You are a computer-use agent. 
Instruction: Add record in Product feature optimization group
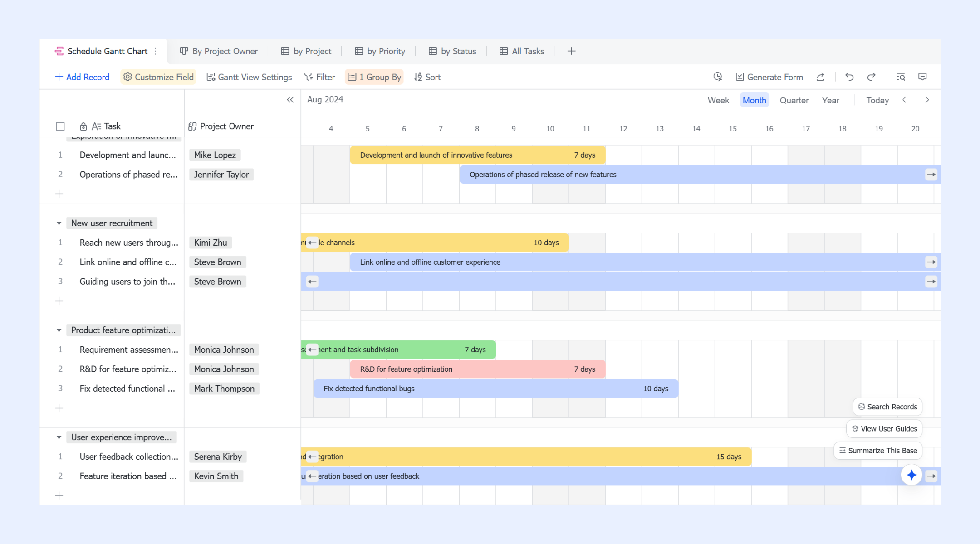pyautogui.click(x=59, y=408)
